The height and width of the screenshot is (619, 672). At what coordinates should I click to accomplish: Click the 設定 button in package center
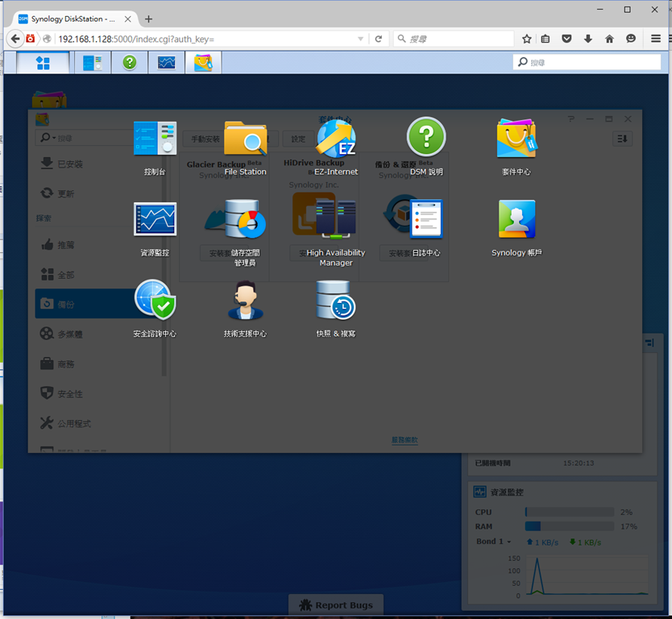point(298,139)
